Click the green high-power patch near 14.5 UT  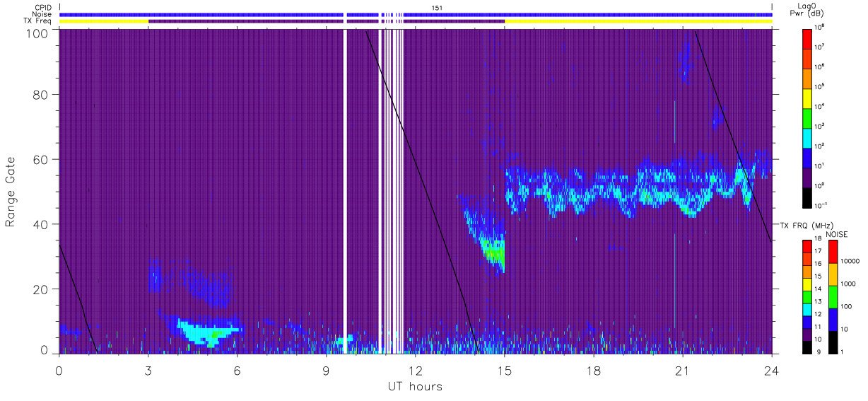495,251
